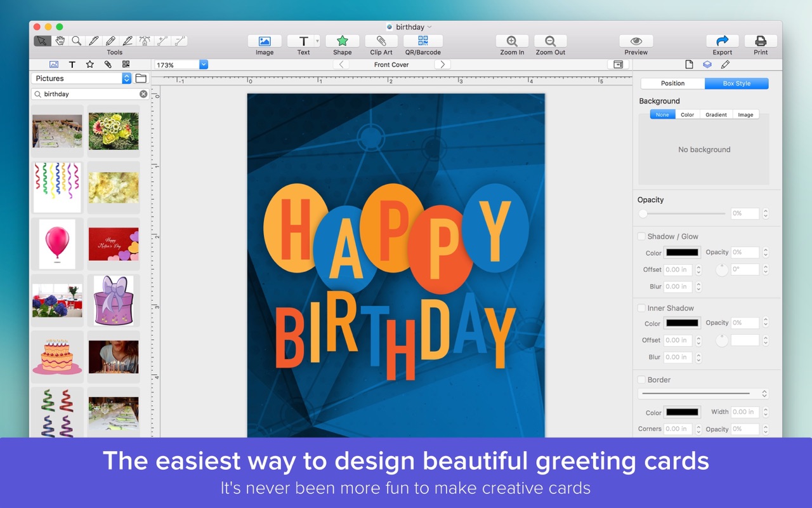Viewport: 812px width, 508px height.
Task: Open the document inspector page icon
Action: pyautogui.click(x=689, y=64)
